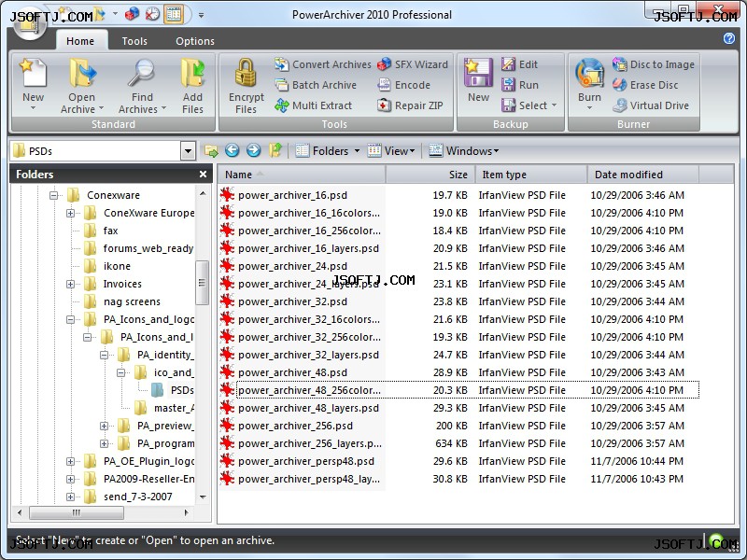Switch to the Tools ribbon tab

tap(134, 41)
